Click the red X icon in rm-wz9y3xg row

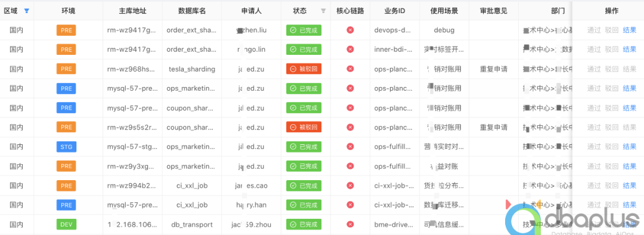(x=350, y=166)
